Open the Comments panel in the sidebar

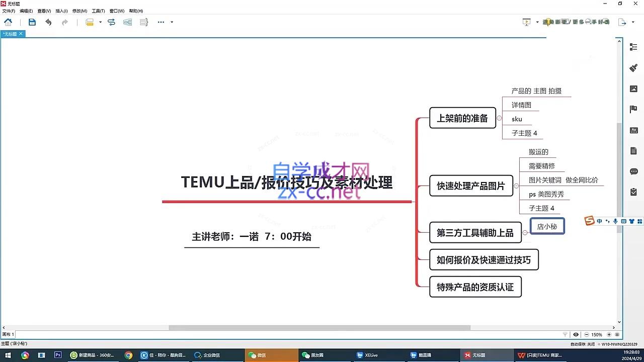point(633,171)
